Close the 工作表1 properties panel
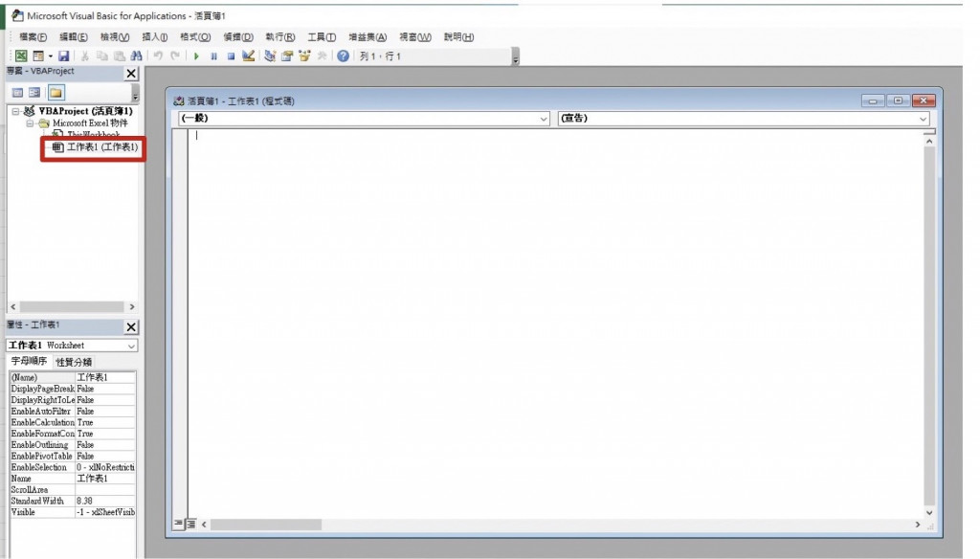The height and width of the screenshot is (559, 980). click(x=130, y=327)
